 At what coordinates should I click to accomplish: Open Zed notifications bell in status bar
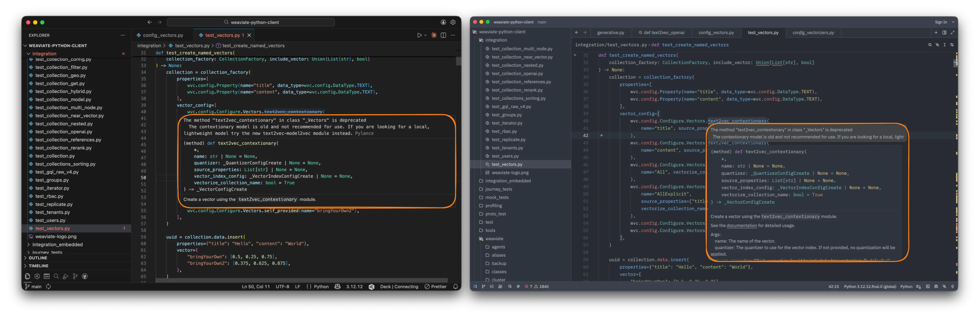(952, 287)
